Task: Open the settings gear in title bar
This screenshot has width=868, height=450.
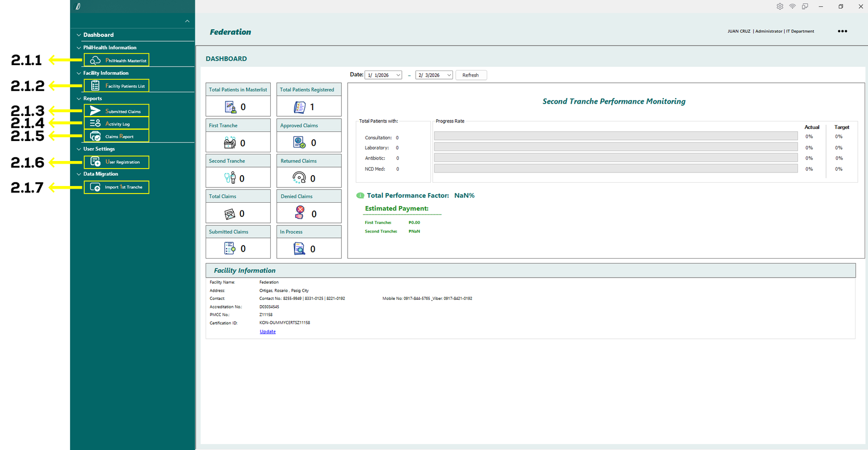Action: [780, 7]
